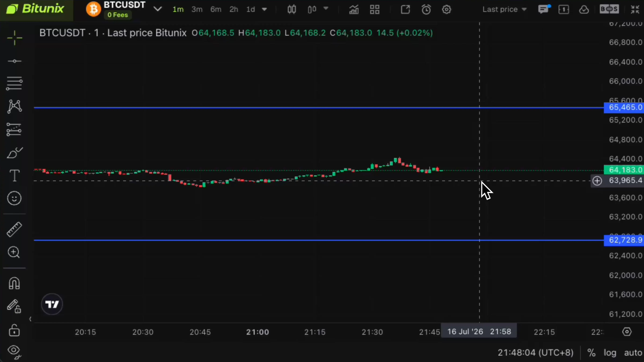
Task: Expand more timeframes arrow after 1d
Action: (x=264, y=10)
